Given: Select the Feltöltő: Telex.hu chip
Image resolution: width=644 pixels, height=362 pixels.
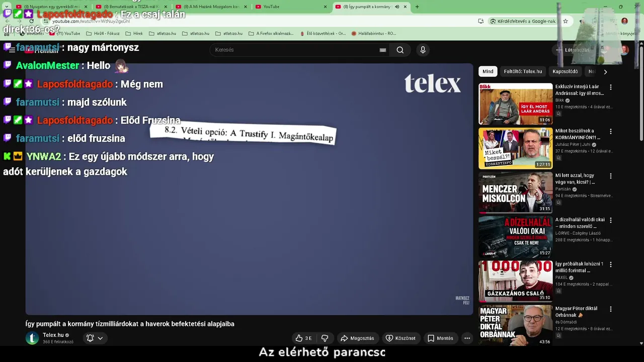Looking at the screenshot, I should point(523,71).
